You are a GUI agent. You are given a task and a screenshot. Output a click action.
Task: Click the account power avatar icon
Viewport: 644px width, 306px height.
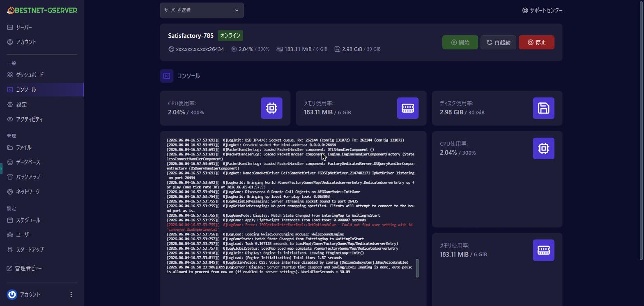click(x=12, y=294)
